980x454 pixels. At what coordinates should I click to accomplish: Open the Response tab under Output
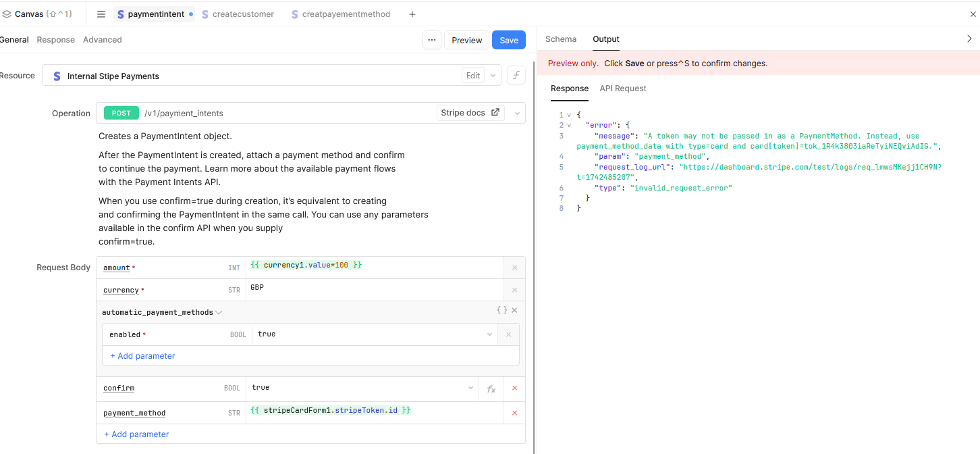pyautogui.click(x=570, y=89)
